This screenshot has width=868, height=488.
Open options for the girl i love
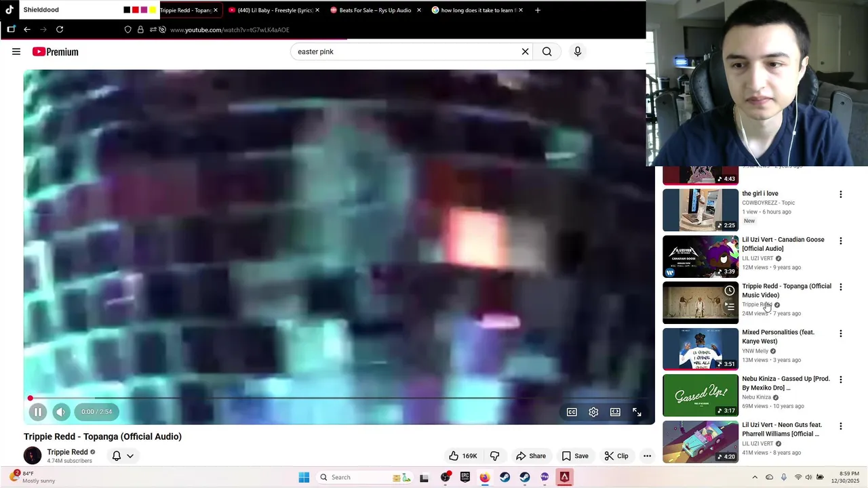[x=841, y=195]
